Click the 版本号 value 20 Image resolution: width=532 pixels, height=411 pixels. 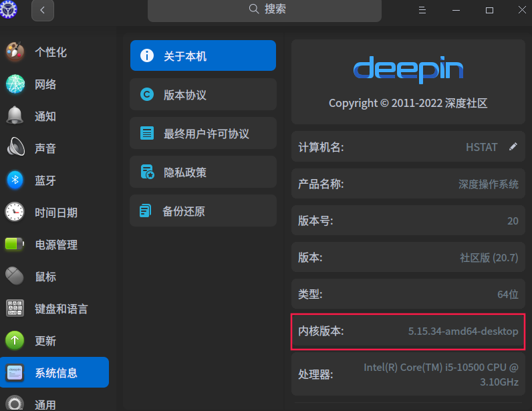[x=513, y=221]
